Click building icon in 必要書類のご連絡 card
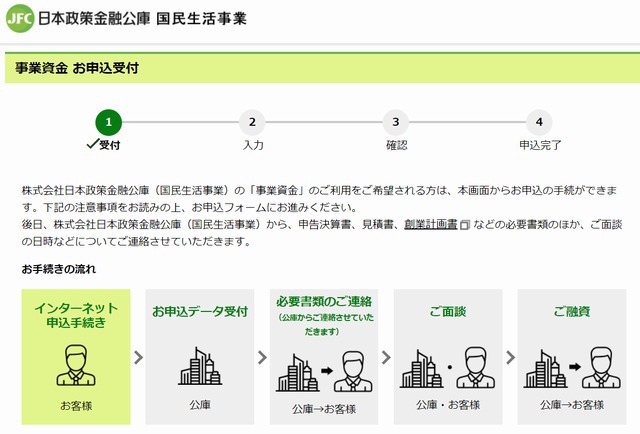This screenshot has height=434, width=640. tap(297, 373)
